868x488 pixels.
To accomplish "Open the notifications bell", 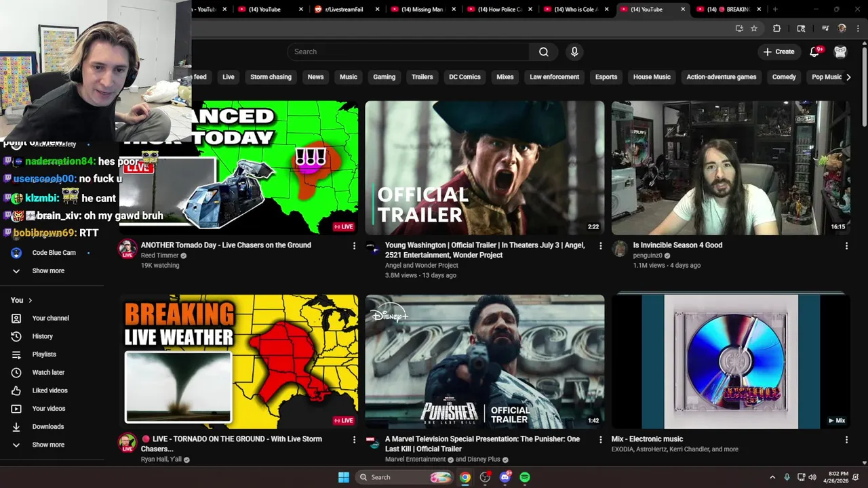I will pyautogui.click(x=815, y=52).
